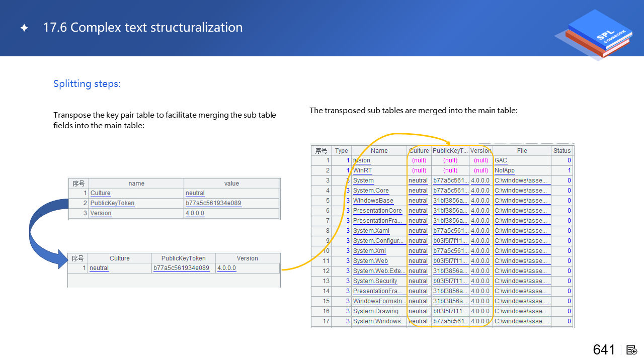Click the star icon before the slide title

pos(24,28)
